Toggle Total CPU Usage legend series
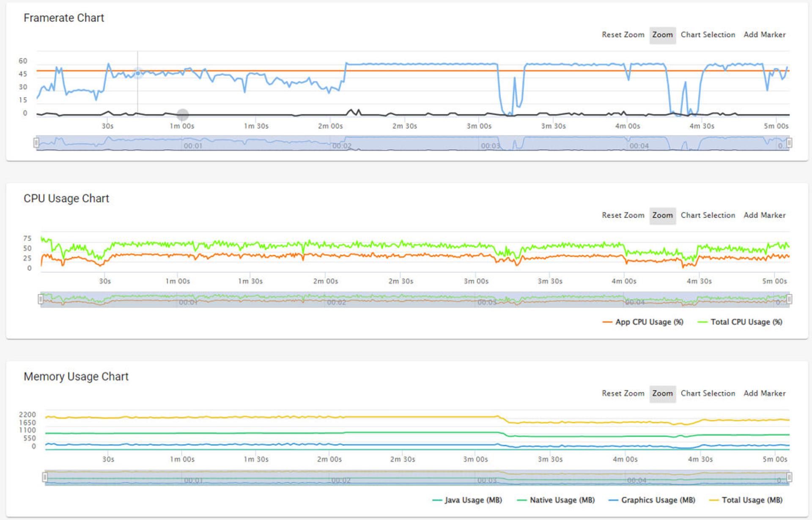Image resolution: width=812 pixels, height=520 pixels. coord(740,322)
